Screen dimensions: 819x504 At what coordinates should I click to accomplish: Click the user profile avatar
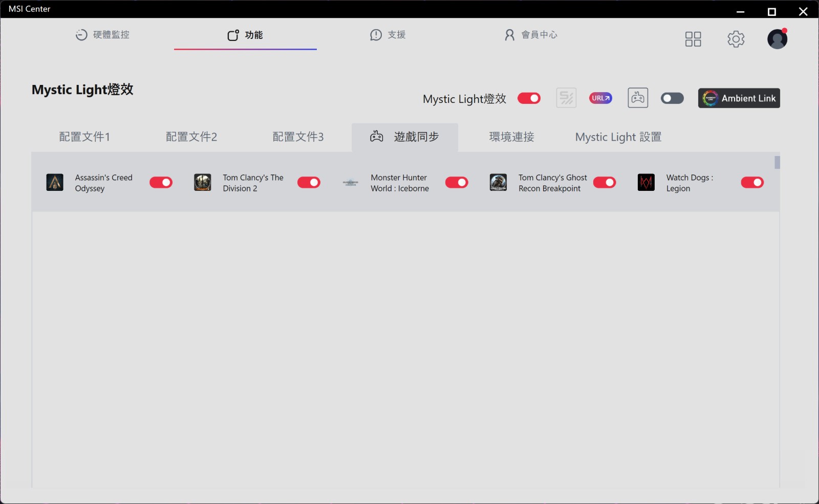click(777, 39)
